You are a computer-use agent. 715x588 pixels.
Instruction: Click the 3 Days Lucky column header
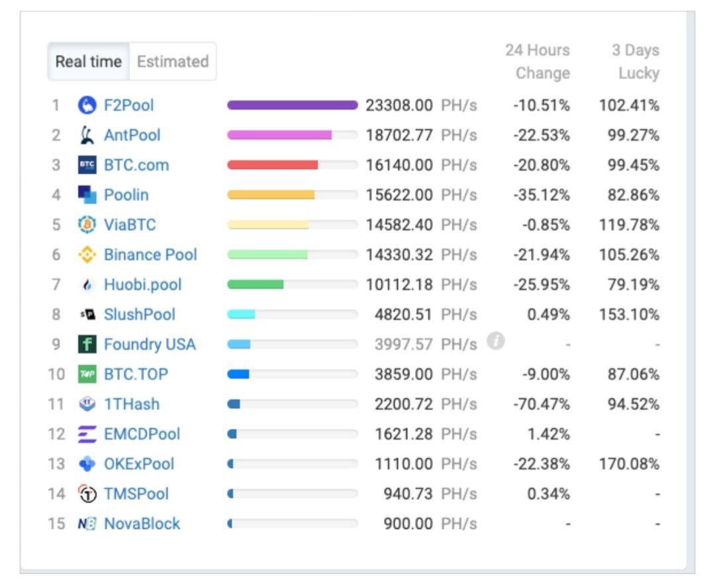(635, 62)
